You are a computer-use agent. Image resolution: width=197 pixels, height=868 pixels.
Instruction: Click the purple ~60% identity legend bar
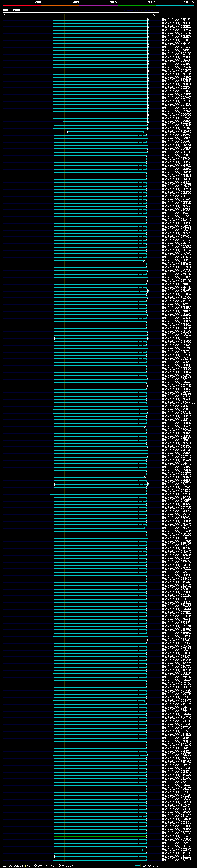coord(98,6)
